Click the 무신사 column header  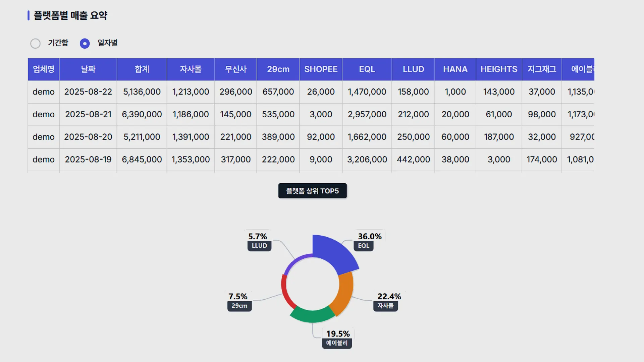point(236,69)
